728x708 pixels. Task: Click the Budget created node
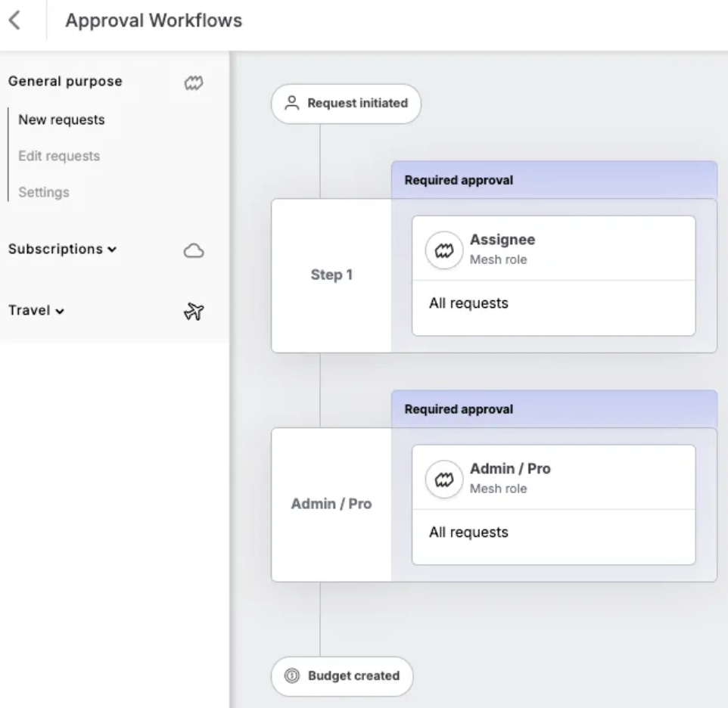[x=342, y=676]
